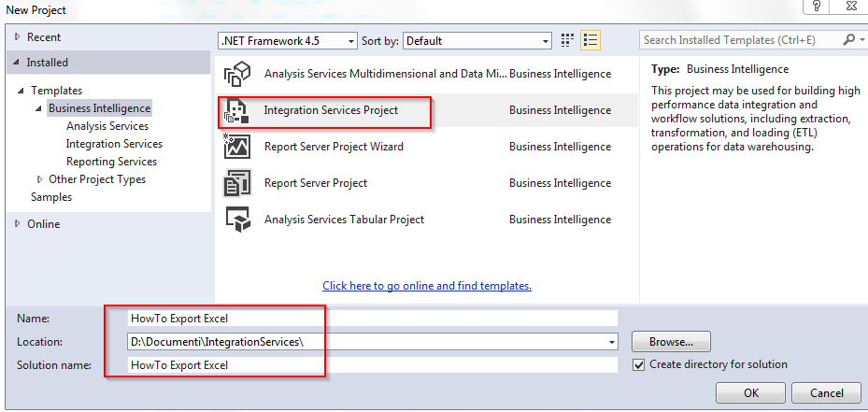Viewport: 868px width, 412px height.
Task: Open the go online and find templates link
Action: [427, 286]
